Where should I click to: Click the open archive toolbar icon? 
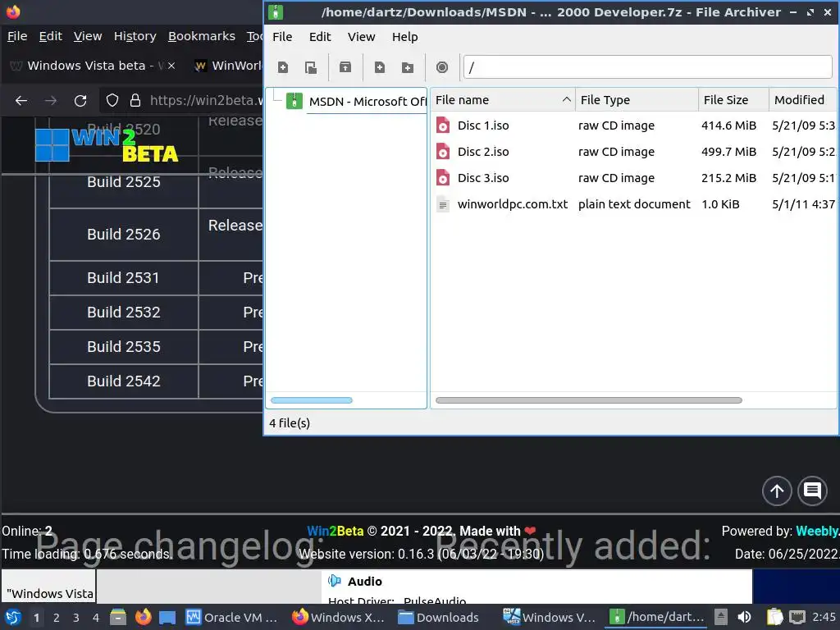311,67
